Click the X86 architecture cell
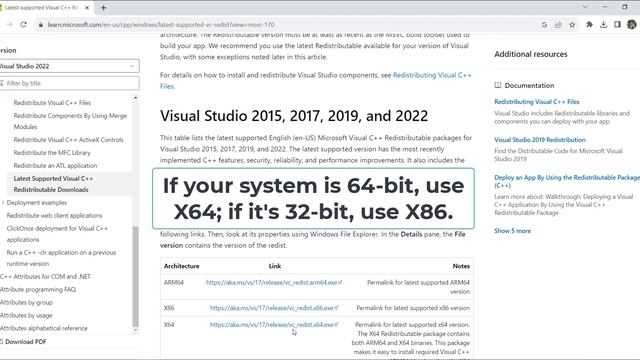Viewport: 640px width, 360px height. 169,308
